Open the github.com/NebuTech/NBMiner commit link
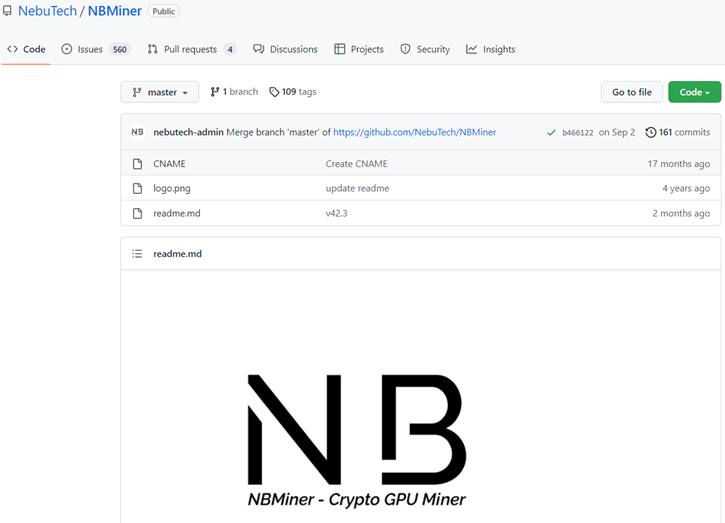 tap(415, 132)
